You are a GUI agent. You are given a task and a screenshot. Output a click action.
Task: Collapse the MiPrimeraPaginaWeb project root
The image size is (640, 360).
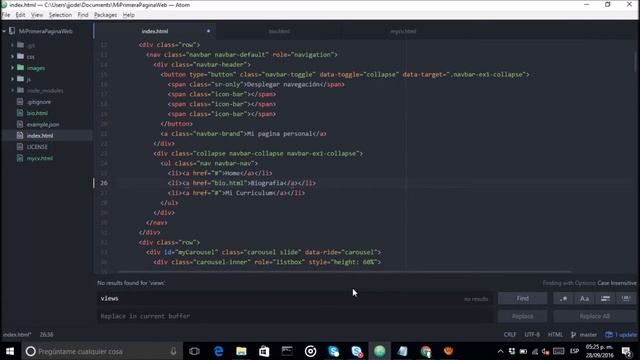[4, 31]
